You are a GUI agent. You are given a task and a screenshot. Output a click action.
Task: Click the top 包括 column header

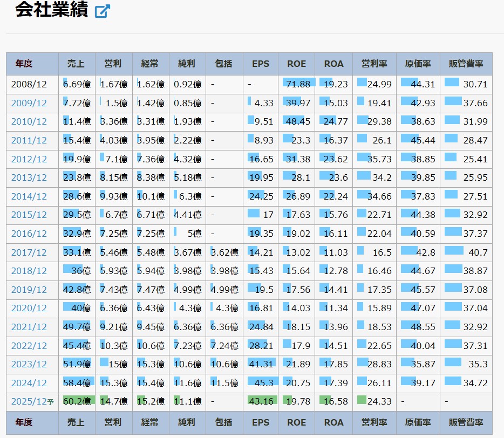[223, 64]
